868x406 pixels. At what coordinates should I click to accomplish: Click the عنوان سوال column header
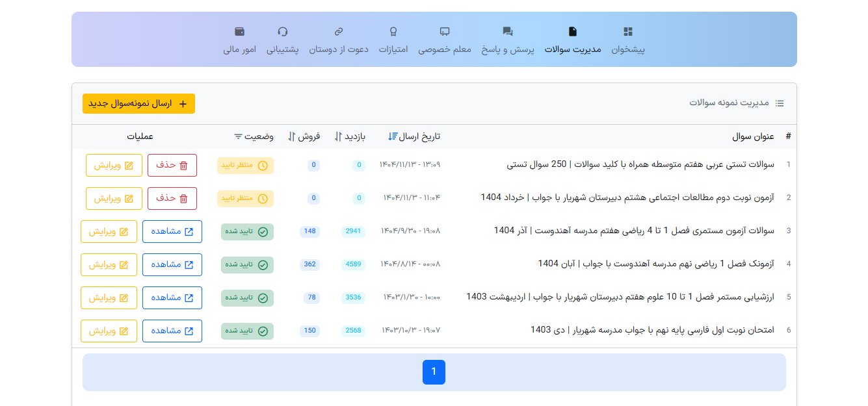point(754,136)
